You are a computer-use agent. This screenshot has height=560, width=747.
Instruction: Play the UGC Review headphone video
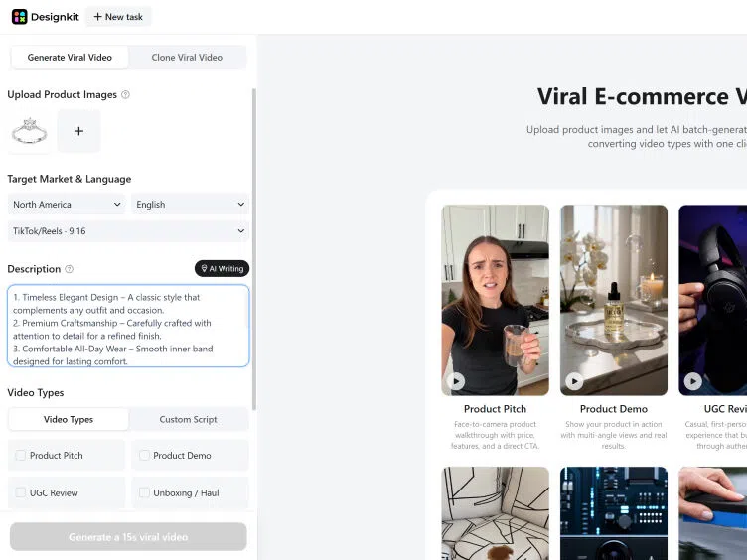(x=693, y=381)
